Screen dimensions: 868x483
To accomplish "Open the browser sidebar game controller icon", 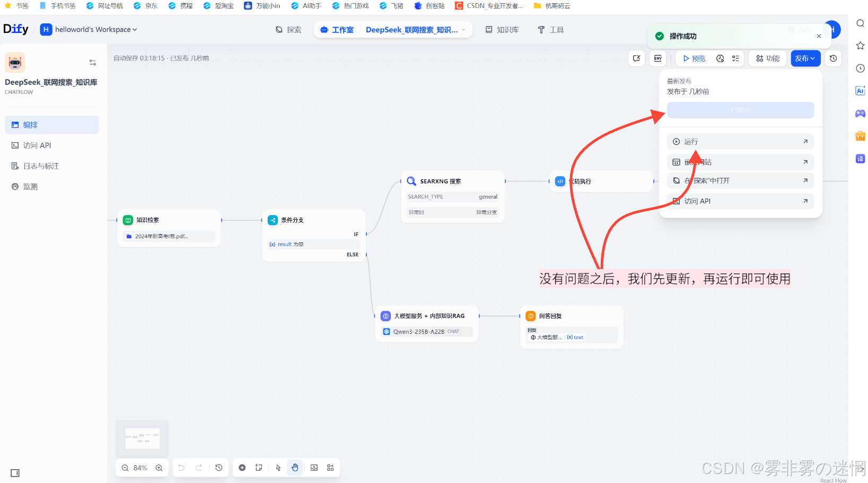I will (x=860, y=113).
